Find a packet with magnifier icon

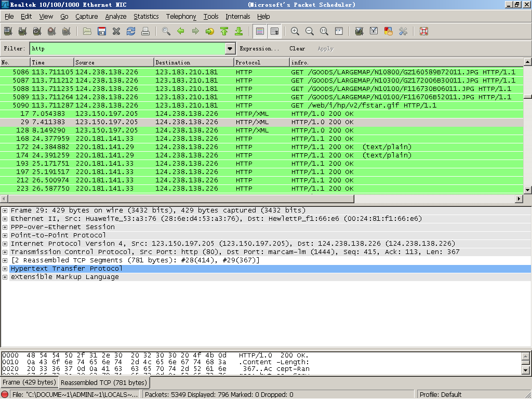pyautogui.click(x=166, y=31)
